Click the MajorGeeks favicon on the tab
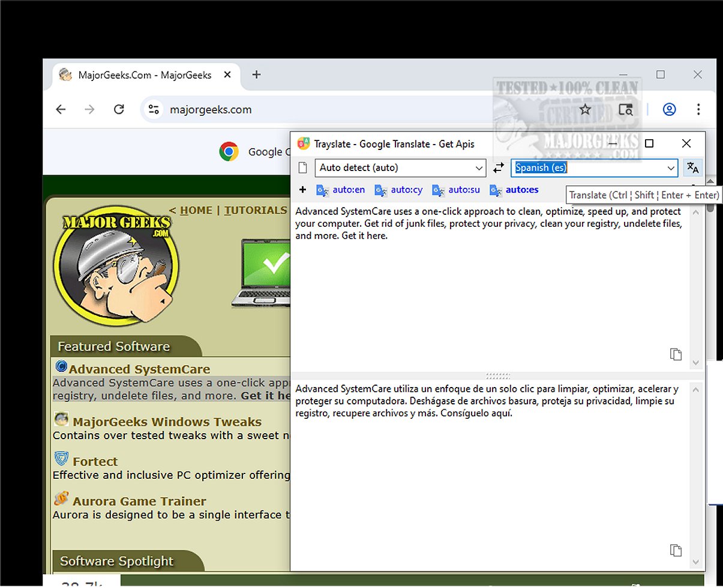The width and height of the screenshot is (723, 588). pyautogui.click(x=66, y=75)
